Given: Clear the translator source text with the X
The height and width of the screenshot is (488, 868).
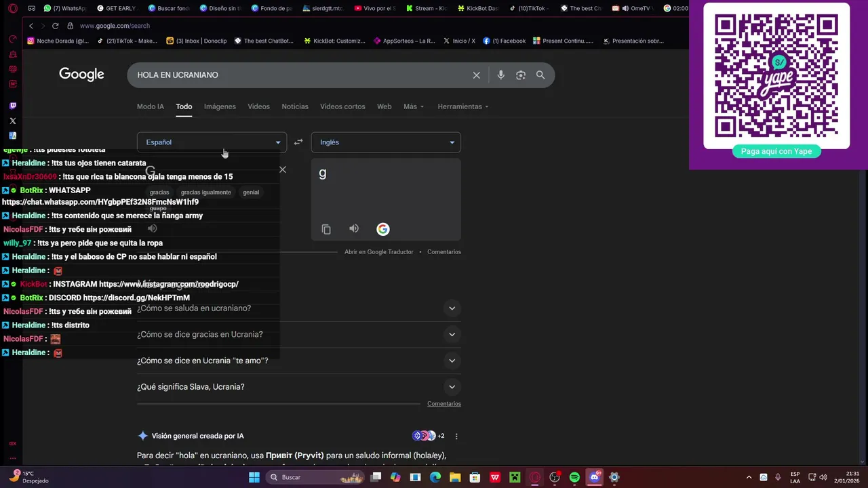Looking at the screenshot, I should (283, 169).
